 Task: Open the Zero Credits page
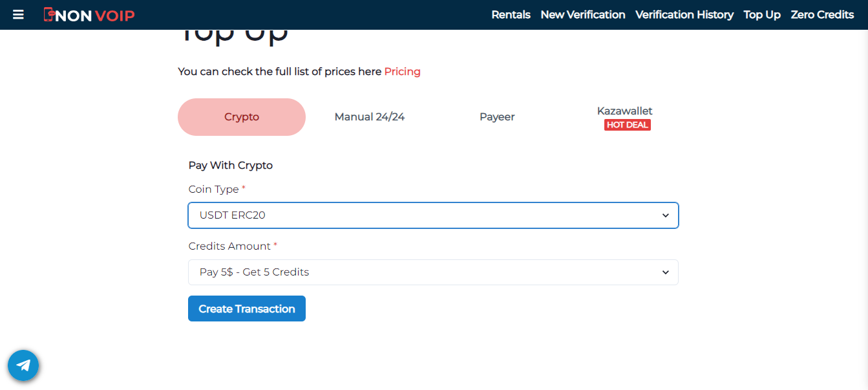[x=822, y=14]
